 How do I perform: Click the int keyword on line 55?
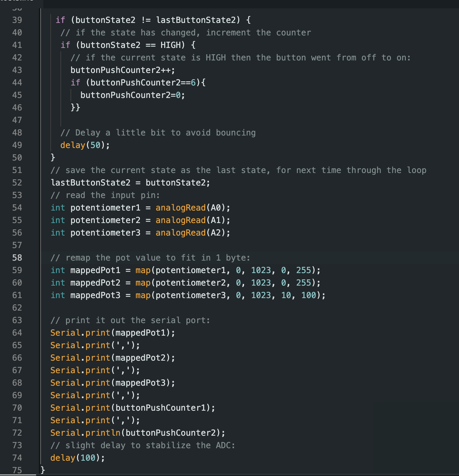(x=58, y=220)
